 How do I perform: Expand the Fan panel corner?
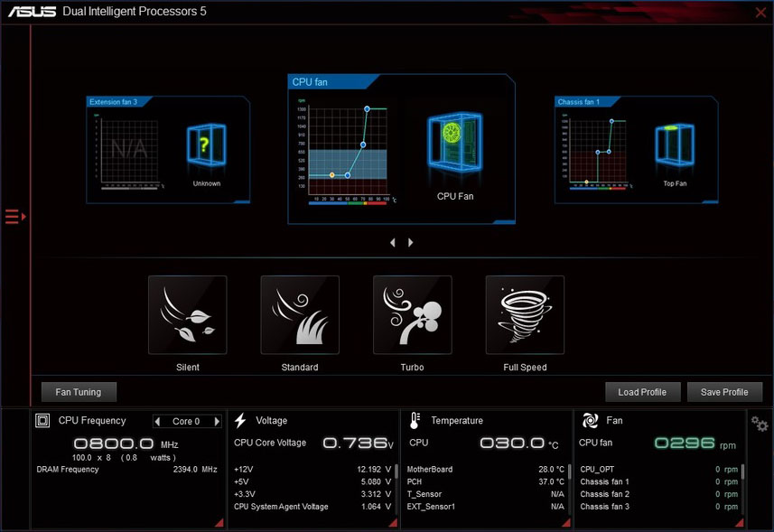740,523
